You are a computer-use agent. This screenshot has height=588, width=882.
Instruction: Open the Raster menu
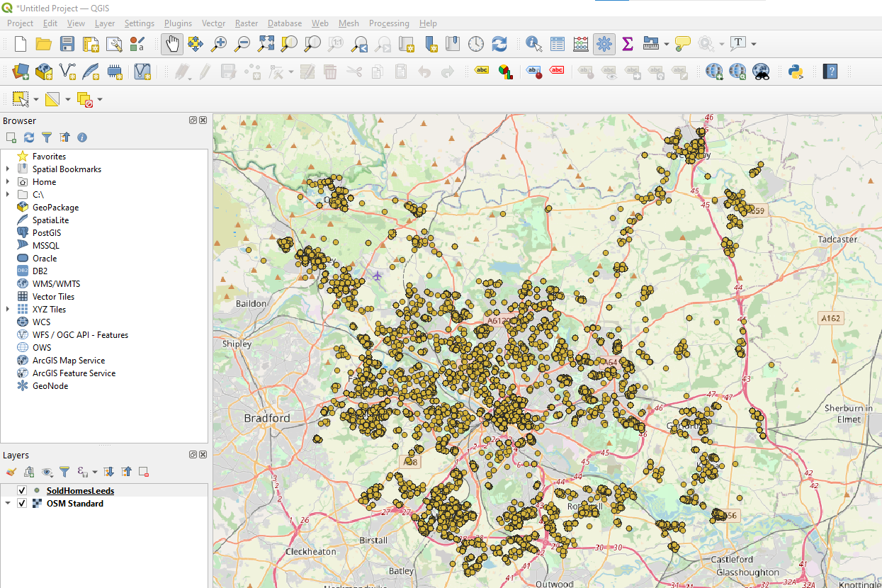[247, 23]
